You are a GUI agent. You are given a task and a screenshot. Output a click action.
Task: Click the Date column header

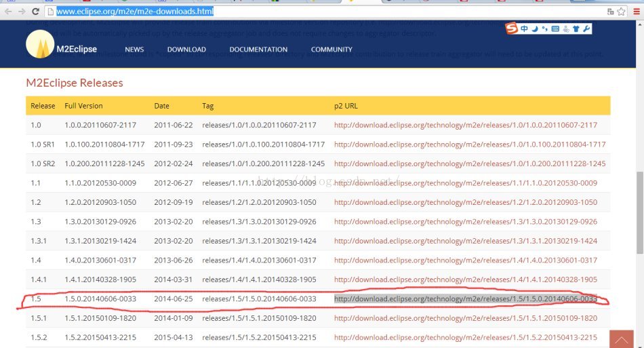161,106
